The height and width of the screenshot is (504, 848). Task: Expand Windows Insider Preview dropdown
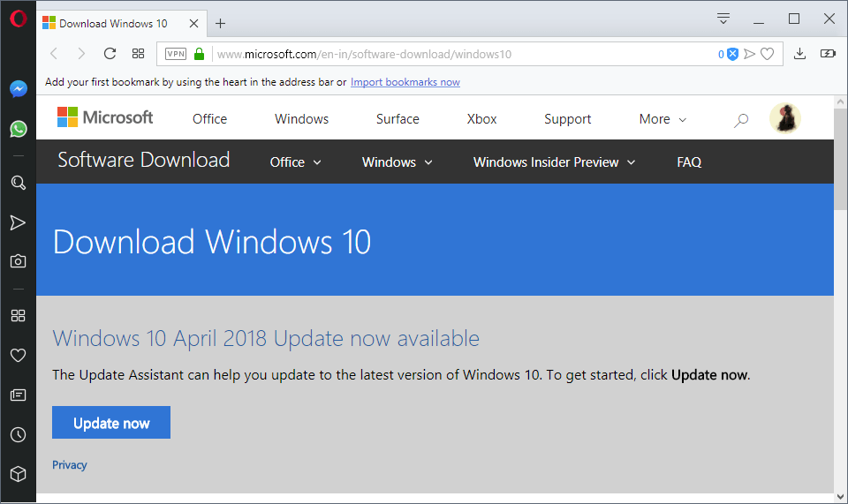pos(555,162)
